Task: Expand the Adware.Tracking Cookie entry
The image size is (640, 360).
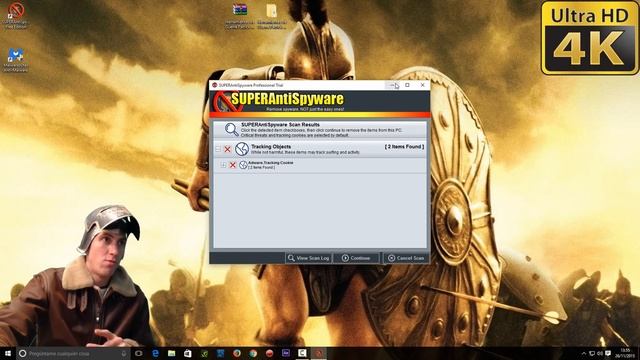Action: click(223, 165)
